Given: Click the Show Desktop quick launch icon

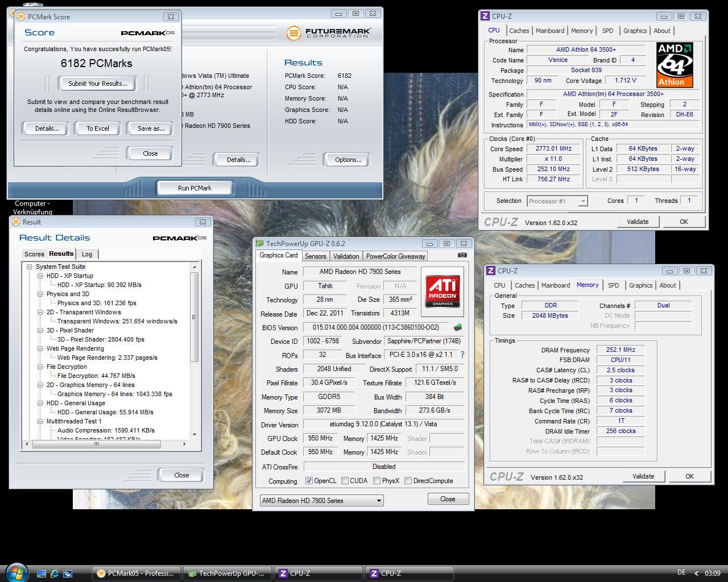Looking at the screenshot, I should 42,573.
